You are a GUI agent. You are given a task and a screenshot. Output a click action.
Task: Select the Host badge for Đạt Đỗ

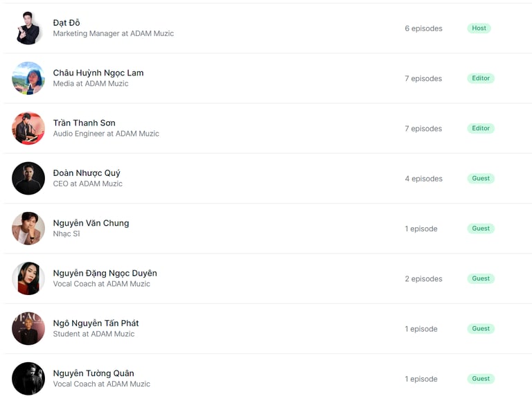(479, 28)
